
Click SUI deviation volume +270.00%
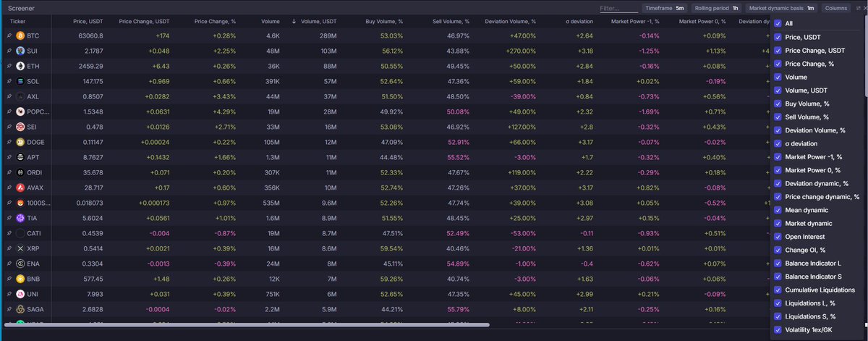522,51
